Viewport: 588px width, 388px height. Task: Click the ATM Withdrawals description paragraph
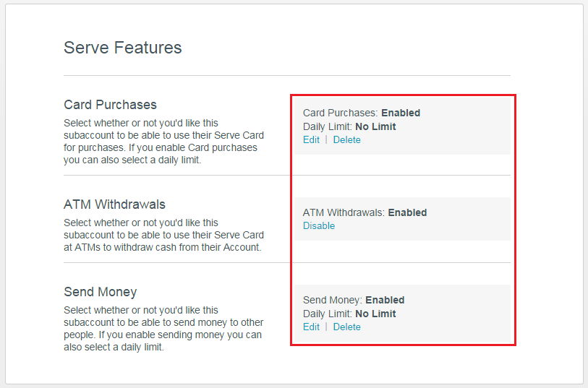coord(163,236)
